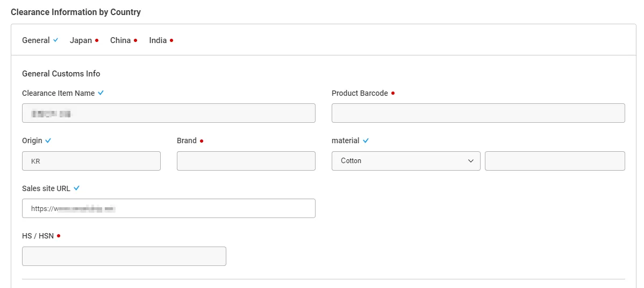
Task: Select the General tab
Action: click(x=35, y=40)
